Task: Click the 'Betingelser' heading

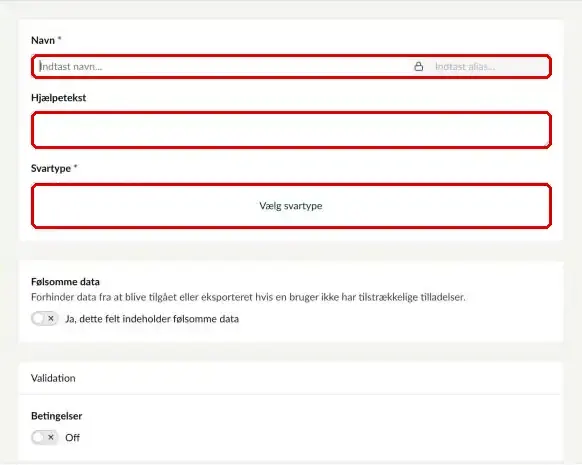Action: [56, 416]
